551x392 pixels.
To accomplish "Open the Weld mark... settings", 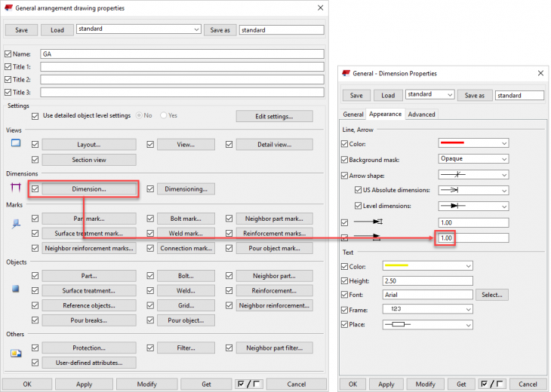I will pos(186,234).
